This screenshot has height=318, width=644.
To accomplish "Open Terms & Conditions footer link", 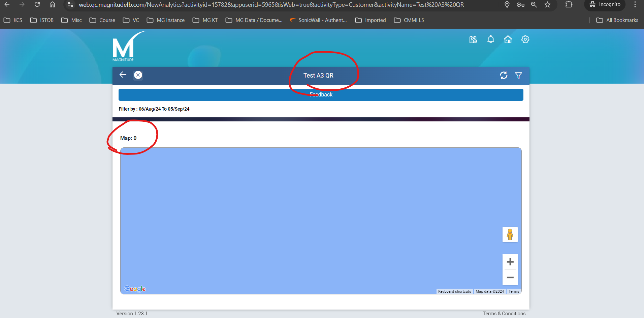I will point(504,314).
